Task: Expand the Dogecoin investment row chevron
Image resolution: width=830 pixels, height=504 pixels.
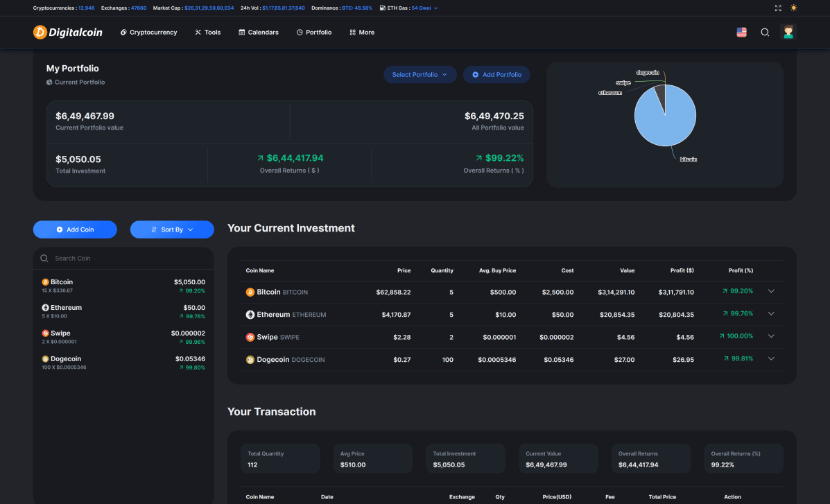Action: click(771, 358)
